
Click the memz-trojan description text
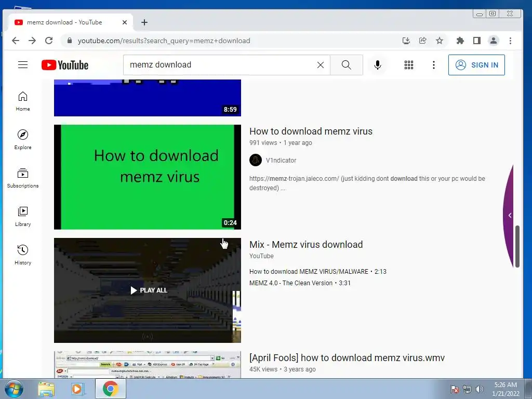point(367,183)
